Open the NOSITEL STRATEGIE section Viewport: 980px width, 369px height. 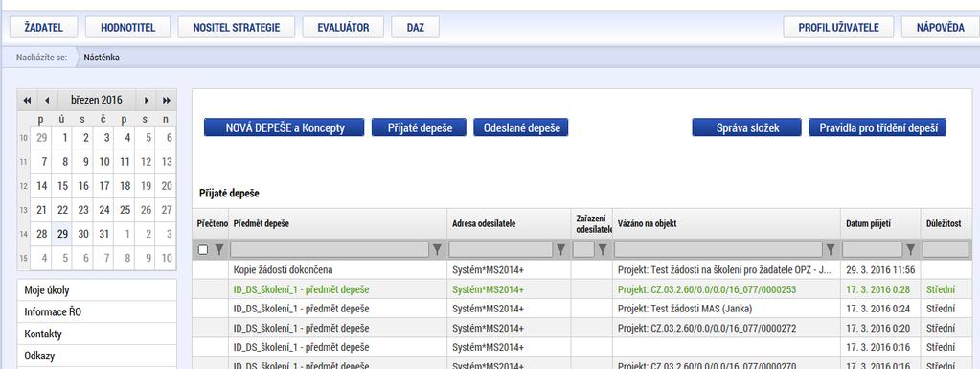point(237,28)
